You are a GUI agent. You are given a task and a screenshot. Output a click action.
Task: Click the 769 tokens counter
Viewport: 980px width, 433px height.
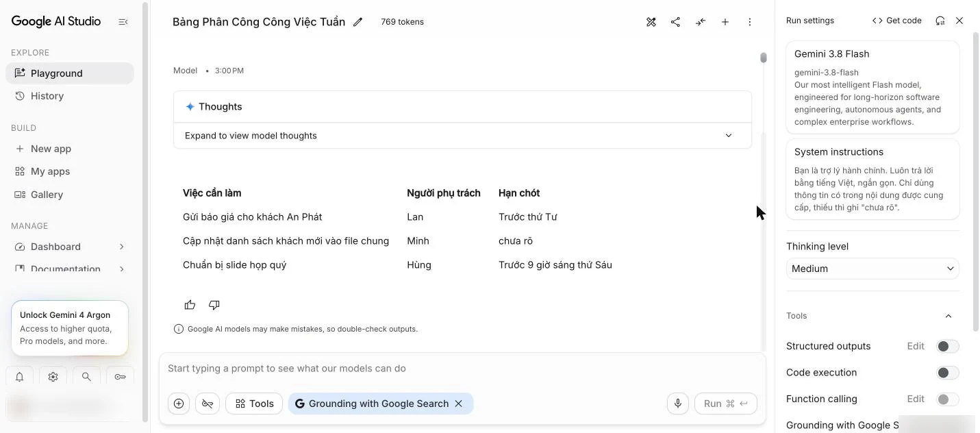pos(402,22)
